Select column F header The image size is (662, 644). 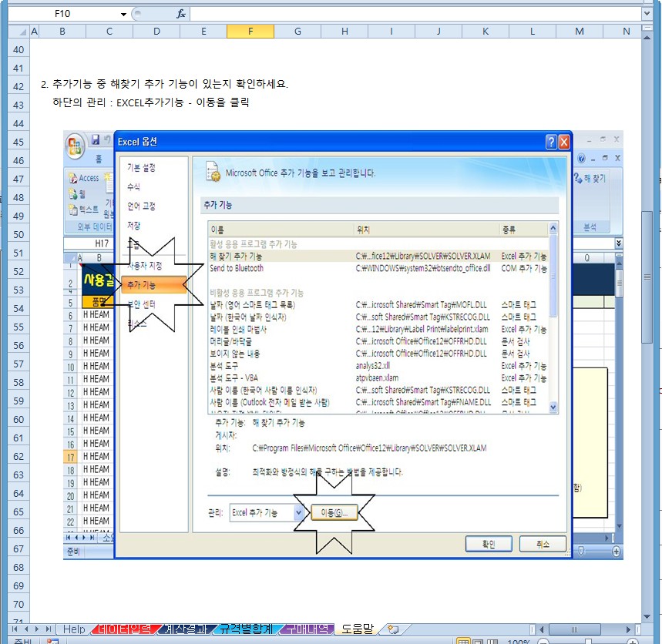[x=250, y=32]
